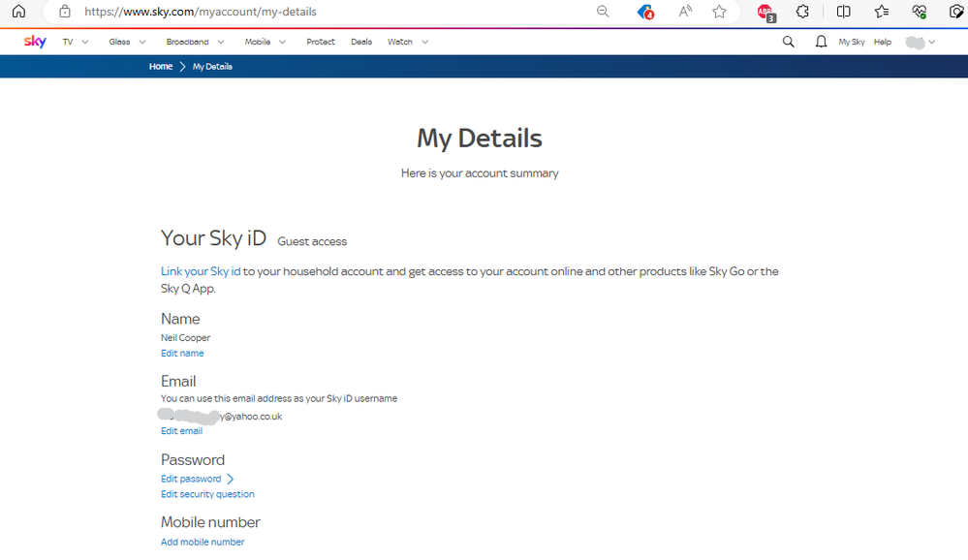Open the browser essentials heart icon
Image resolution: width=968 pixels, height=560 pixels.
(920, 11)
